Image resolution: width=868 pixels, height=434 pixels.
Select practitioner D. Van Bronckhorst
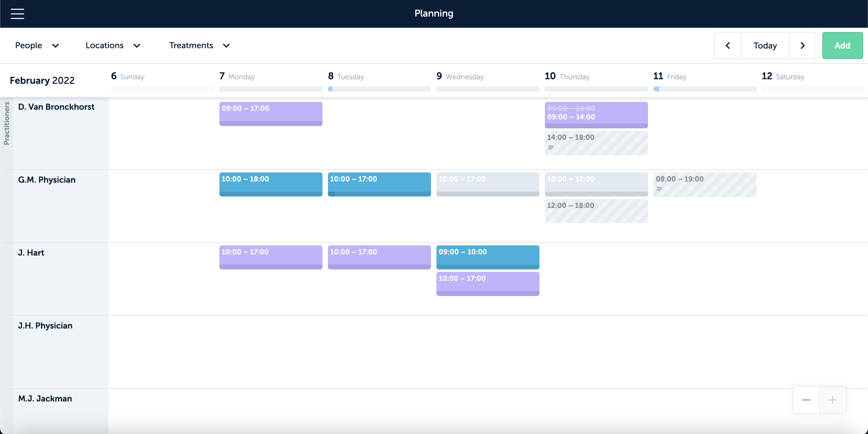point(56,107)
